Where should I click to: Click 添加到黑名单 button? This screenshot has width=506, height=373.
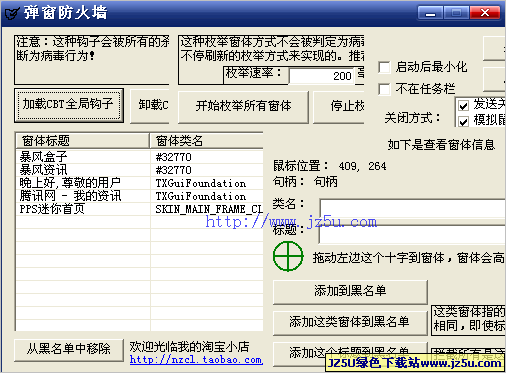click(x=350, y=292)
